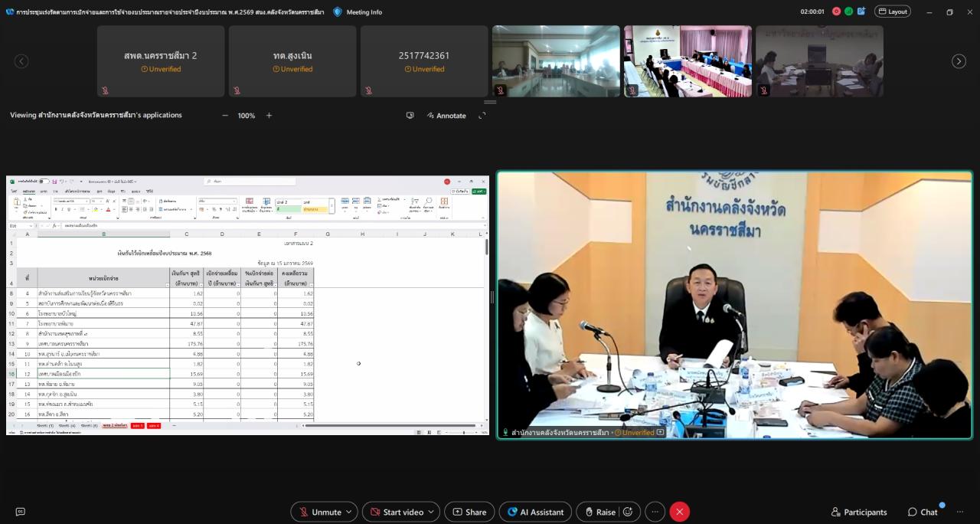Open closed captions icon at bottom left

21,512
